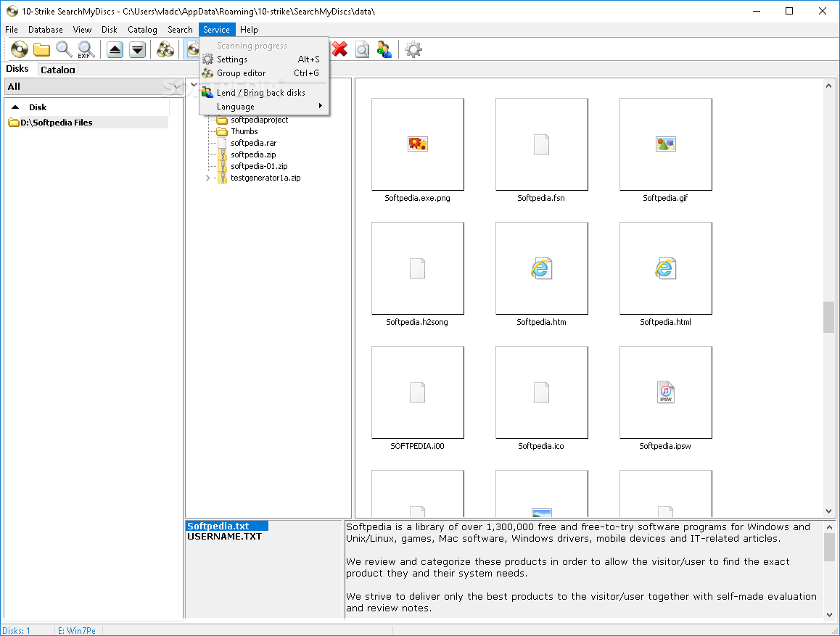840x636 pixels.
Task: Select Settings in the Service menu
Action: click(264, 59)
